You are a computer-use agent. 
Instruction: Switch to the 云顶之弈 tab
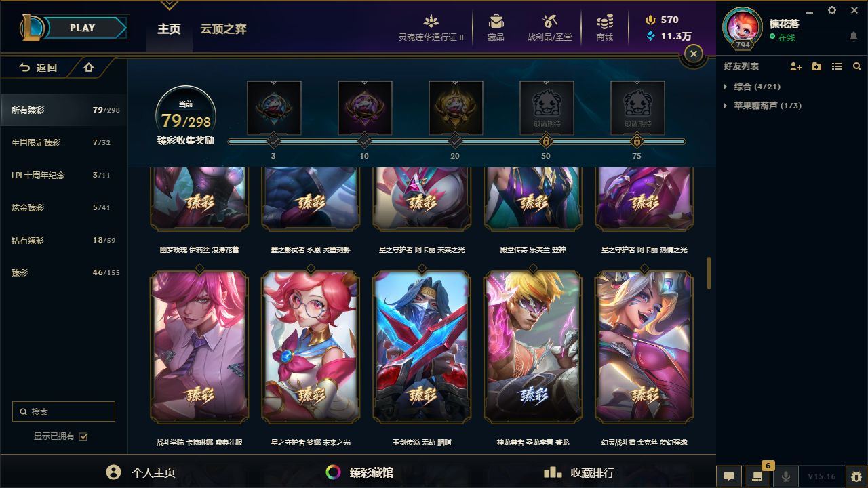(x=223, y=29)
